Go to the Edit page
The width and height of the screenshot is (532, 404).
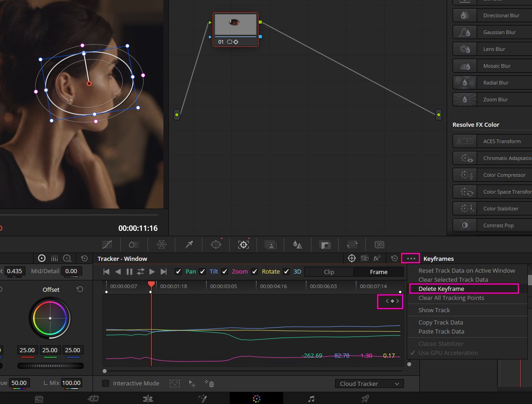pyautogui.click(x=148, y=399)
